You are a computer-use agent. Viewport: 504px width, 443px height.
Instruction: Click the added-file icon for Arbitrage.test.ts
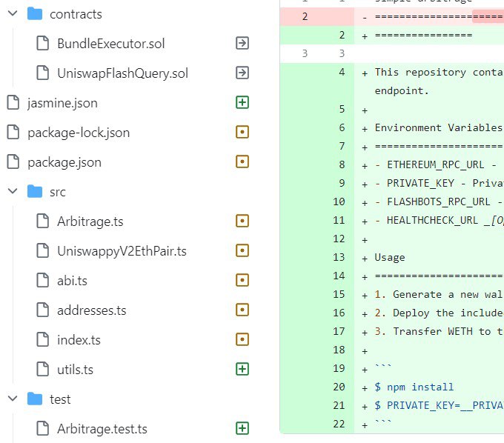pos(242,428)
